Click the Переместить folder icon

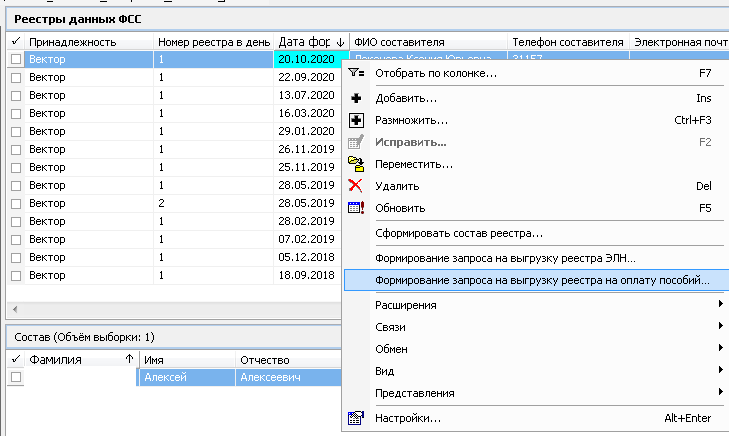(356, 164)
